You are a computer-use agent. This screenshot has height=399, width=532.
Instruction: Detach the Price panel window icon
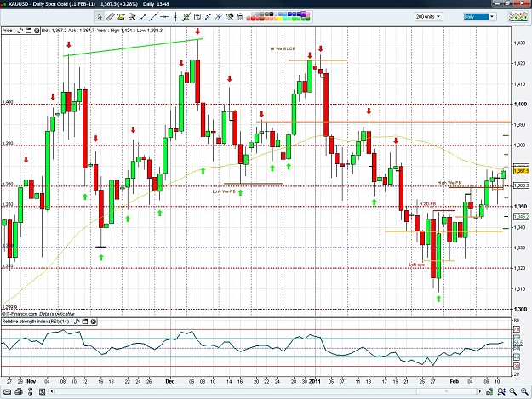pos(28,31)
